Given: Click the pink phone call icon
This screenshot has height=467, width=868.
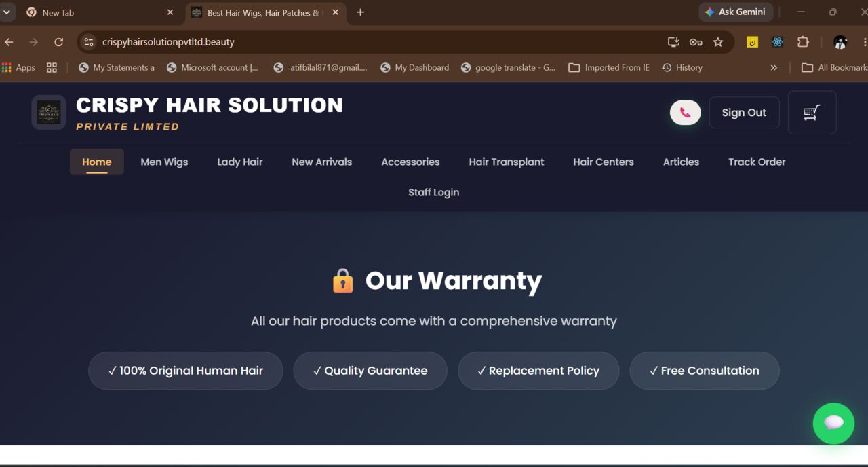Looking at the screenshot, I should pyautogui.click(x=685, y=113).
